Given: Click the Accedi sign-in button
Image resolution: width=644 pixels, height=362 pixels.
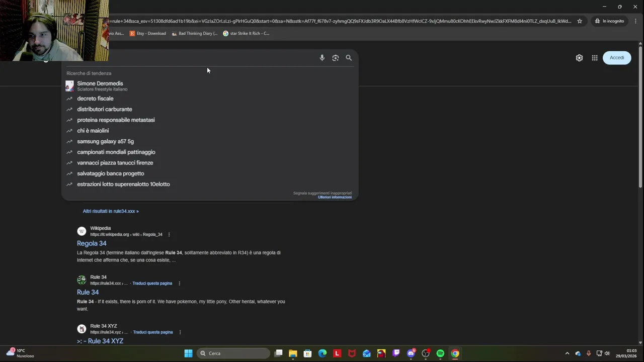Looking at the screenshot, I should 617,58.
